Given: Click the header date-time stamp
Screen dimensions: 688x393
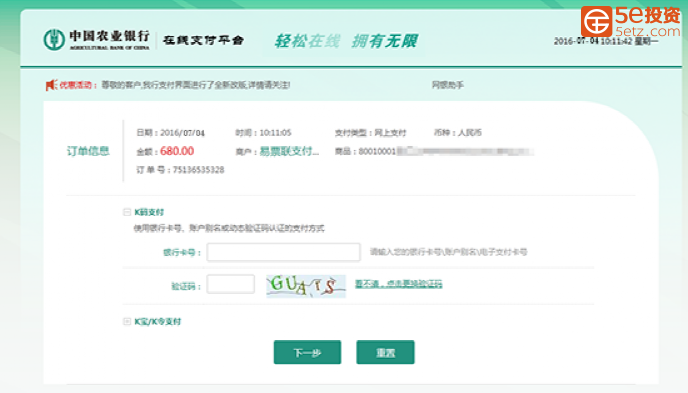Looking at the screenshot, I should [606, 41].
